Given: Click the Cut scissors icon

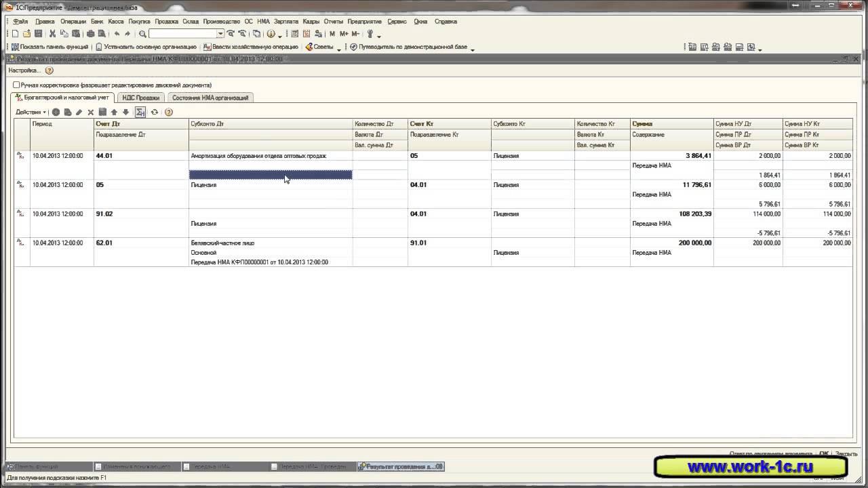Looking at the screenshot, I should pos(52,34).
